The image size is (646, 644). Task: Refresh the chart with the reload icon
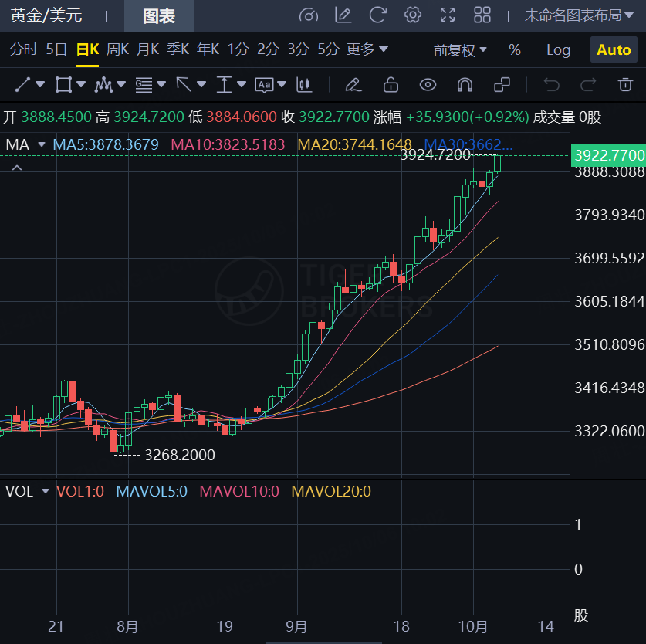377,15
